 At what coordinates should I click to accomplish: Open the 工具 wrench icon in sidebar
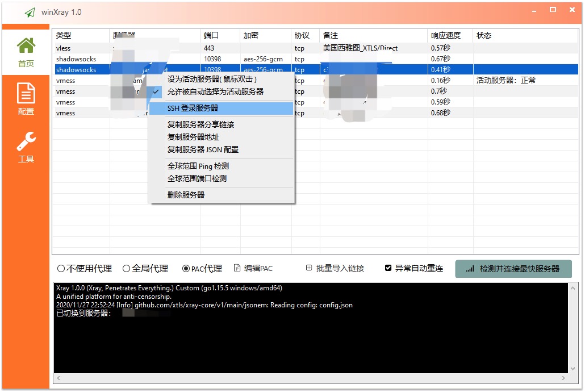click(x=26, y=141)
